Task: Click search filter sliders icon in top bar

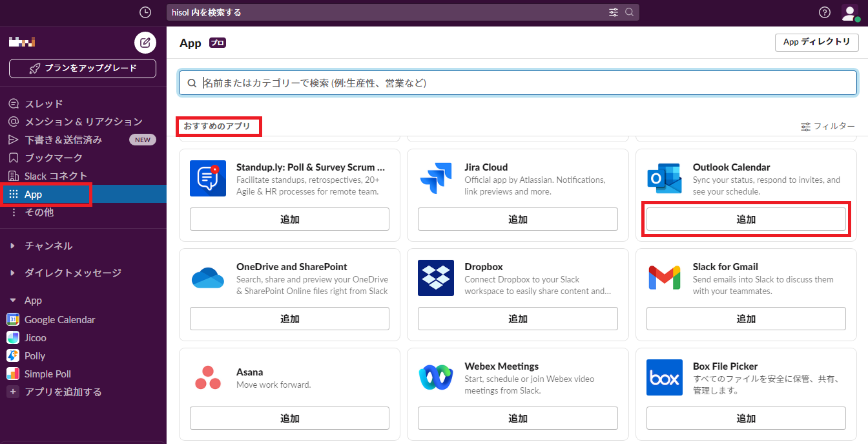Action: pos(614,12)
